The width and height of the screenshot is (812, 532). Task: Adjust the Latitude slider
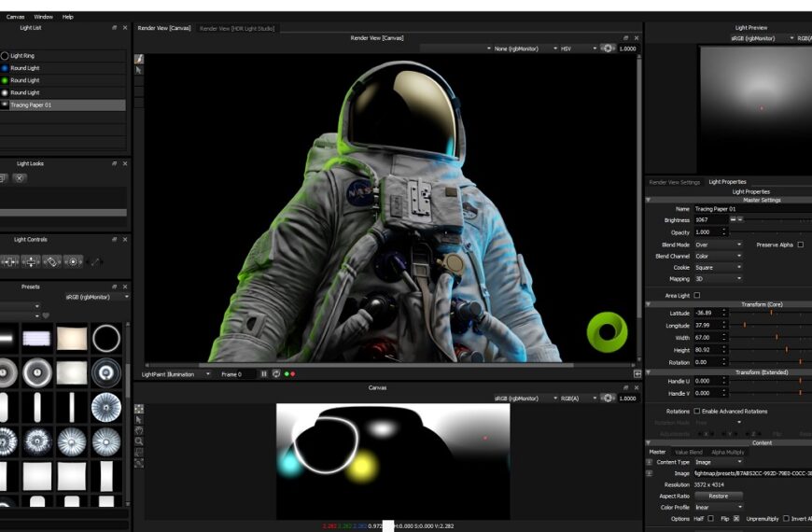coord(771,313)
